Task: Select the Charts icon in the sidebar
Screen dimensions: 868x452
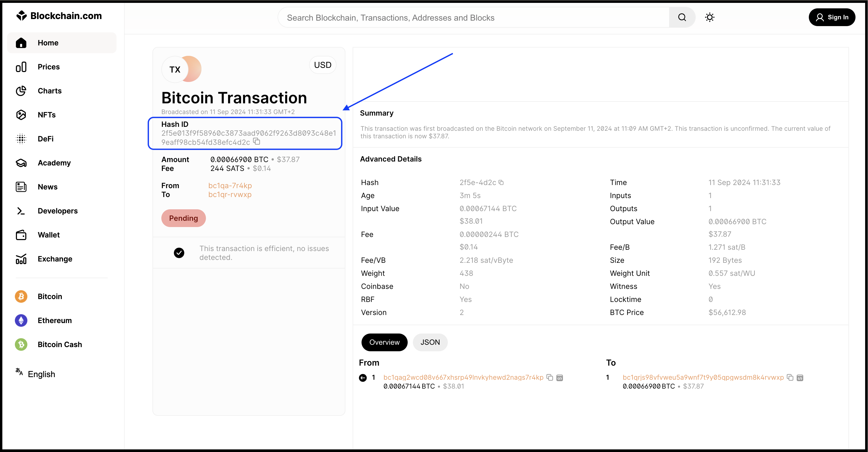Action: pyautogui.click(x=21, y=91)
